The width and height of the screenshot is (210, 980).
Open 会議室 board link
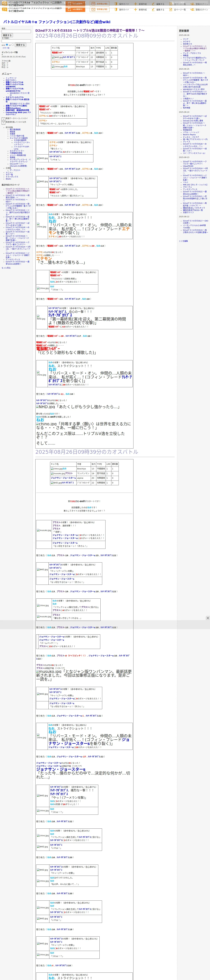click(13, 134)
